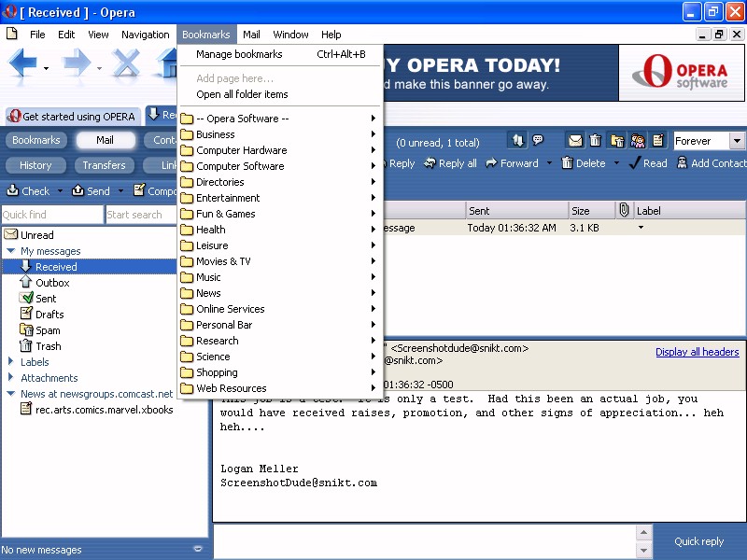
Task: Open the Mail menu in menu bar
Action: coord(251,35)
